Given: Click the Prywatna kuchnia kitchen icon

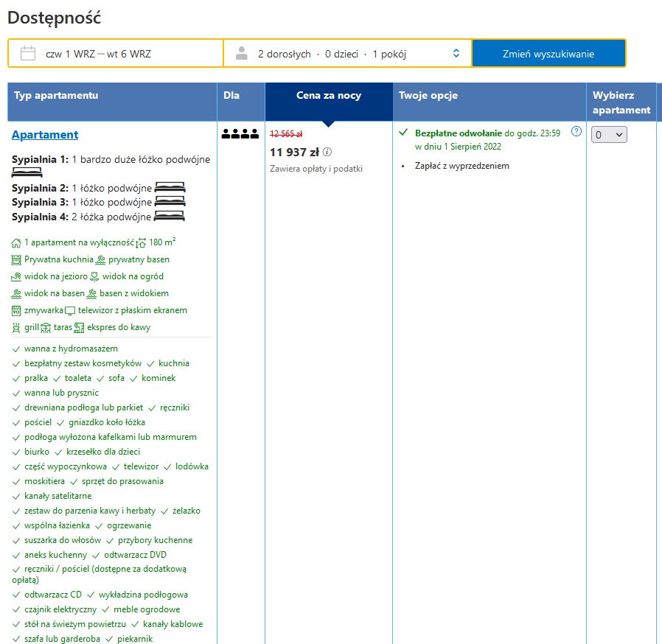Looking at the screenshot, I should 16,260.
